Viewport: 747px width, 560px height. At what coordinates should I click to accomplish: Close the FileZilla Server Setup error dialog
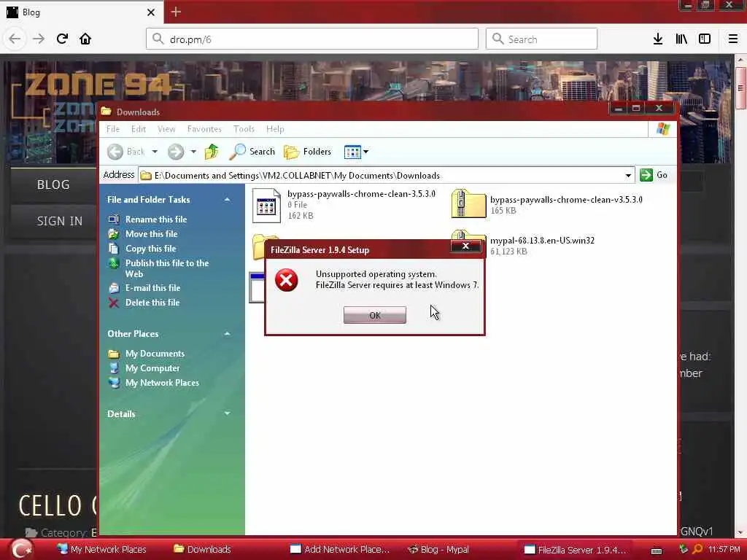click(465, 246)
